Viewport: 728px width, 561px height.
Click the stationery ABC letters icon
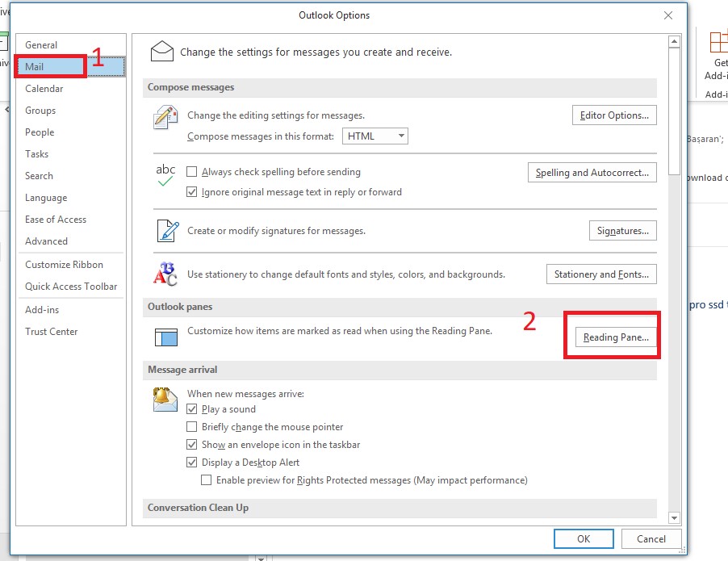click(165, 274)
